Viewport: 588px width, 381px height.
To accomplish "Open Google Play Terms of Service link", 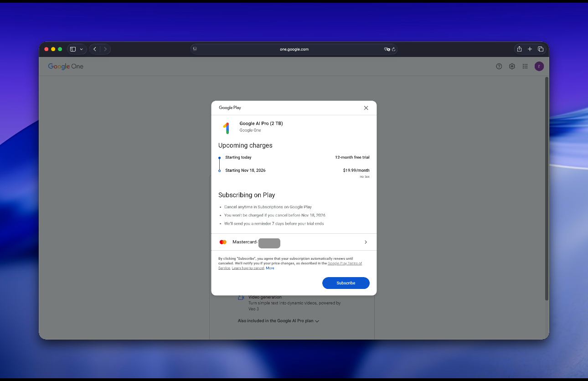I will (x=345, y=263).
